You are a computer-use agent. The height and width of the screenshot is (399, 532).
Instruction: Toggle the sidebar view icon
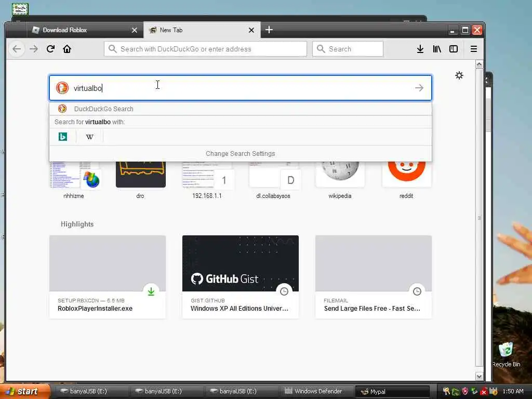pos(454,49)
